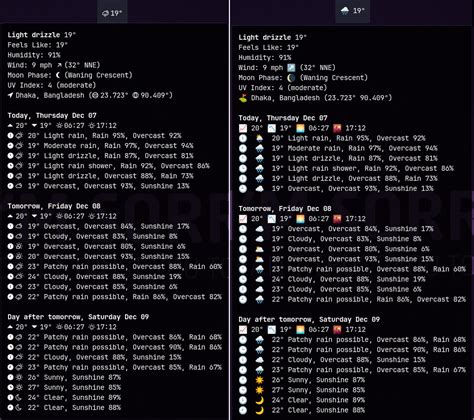474x420 pixels.
Task: Click the rain emoji in the right panel 20° Light rain row
Action: click(259, 138)
